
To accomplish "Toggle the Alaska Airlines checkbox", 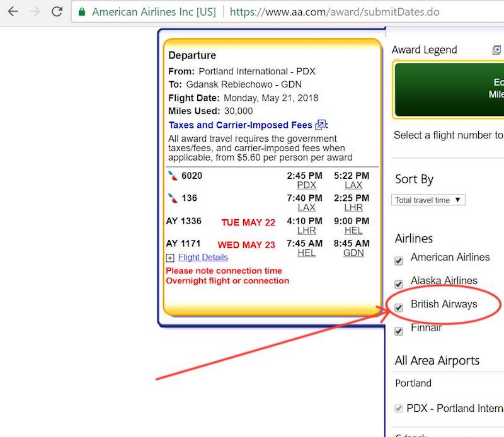I will [x=399, y=284].
